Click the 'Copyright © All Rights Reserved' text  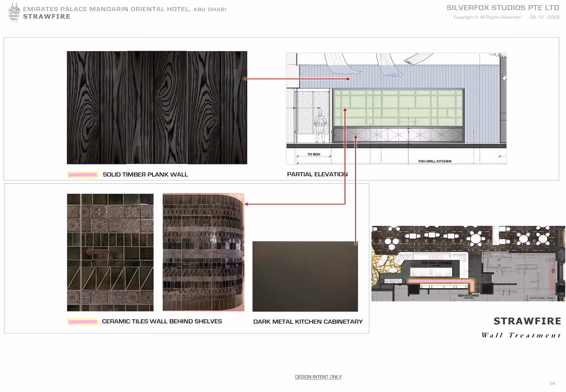click(x=487, y=17)
